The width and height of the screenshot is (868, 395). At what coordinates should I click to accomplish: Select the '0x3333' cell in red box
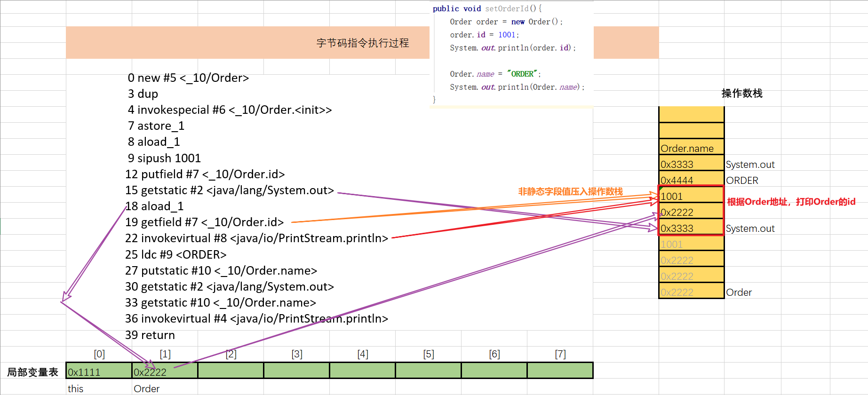point(691,228)
